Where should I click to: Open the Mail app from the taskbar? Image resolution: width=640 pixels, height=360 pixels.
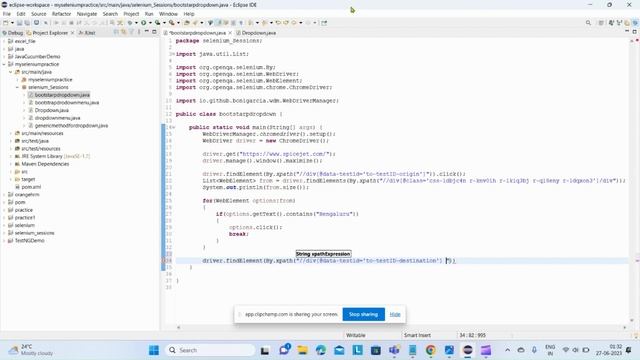pyautogui.click(x=339, y=350)
